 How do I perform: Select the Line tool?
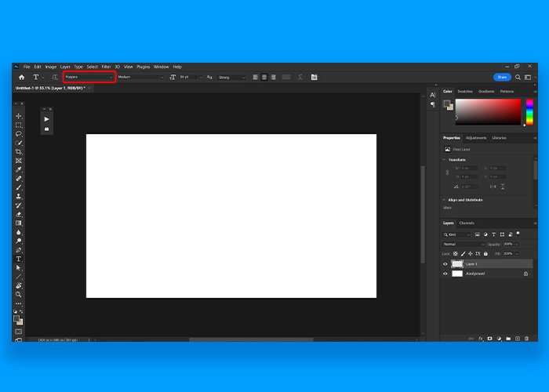[x=19, y=277]
